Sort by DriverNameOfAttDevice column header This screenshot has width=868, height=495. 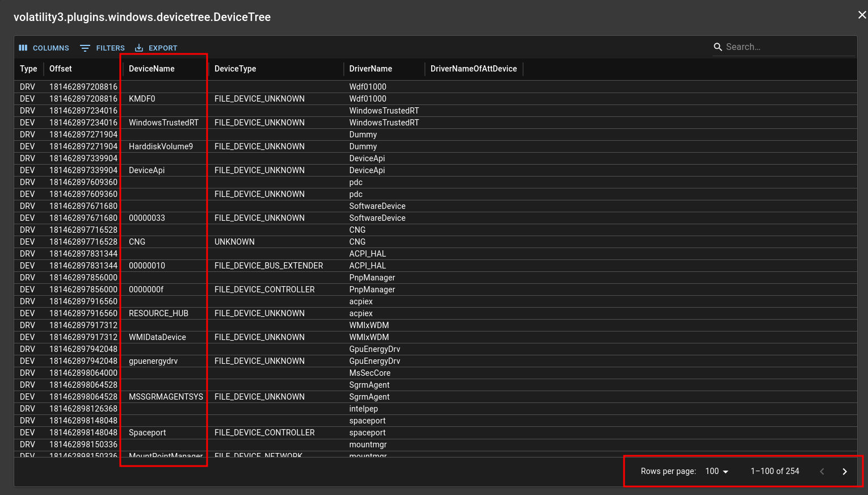(473, 69)
